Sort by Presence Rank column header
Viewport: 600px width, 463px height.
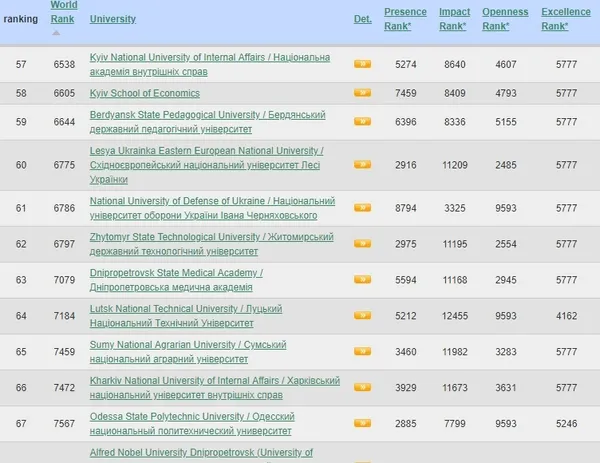pyautogui.click(x=405, y=19)
